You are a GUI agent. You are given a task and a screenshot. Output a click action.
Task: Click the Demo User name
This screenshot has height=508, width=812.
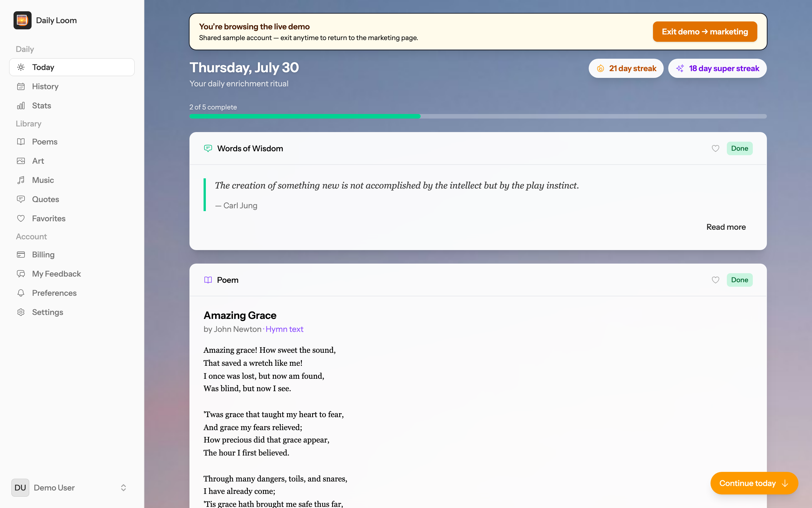(54, 487)
